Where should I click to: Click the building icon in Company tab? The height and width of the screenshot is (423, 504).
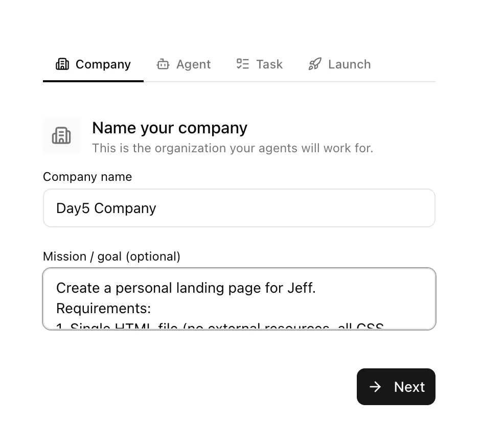62,64
